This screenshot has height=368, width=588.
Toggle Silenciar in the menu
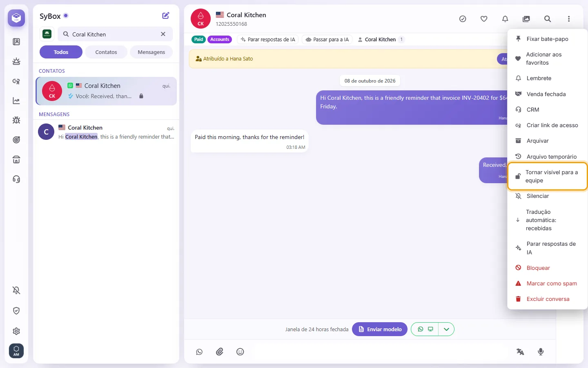tap(547, 196)
